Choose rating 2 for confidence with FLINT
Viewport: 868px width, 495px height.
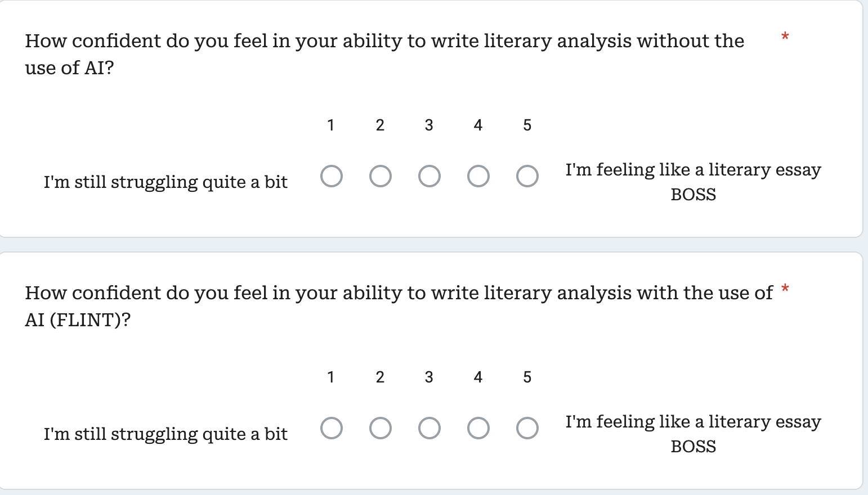point(381,428)
